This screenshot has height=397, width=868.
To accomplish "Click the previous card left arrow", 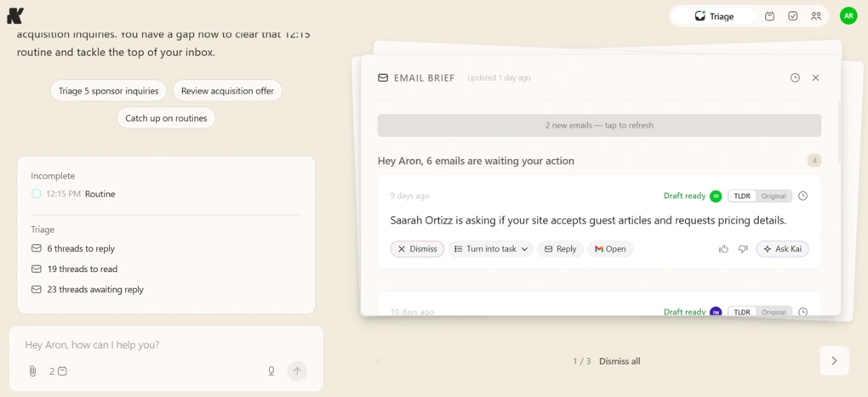I will [379, 360].
